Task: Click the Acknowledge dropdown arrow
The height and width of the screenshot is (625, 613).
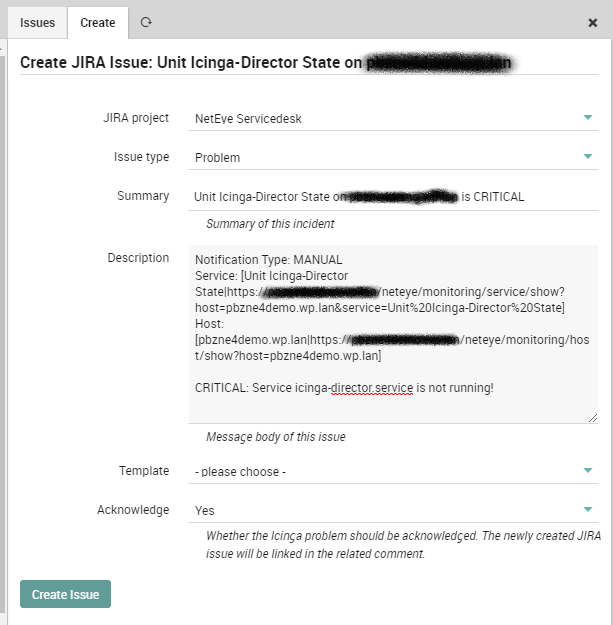Action: (x=588, y=509)
